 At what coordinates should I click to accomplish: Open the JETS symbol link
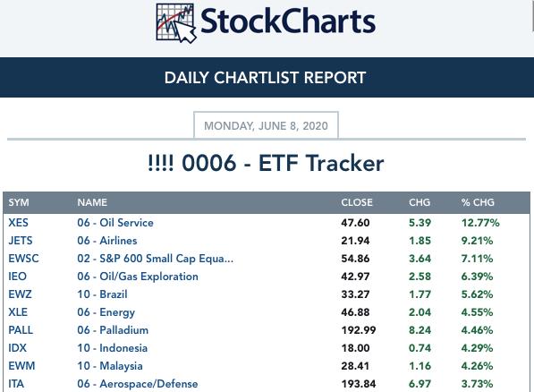point(21,241)
